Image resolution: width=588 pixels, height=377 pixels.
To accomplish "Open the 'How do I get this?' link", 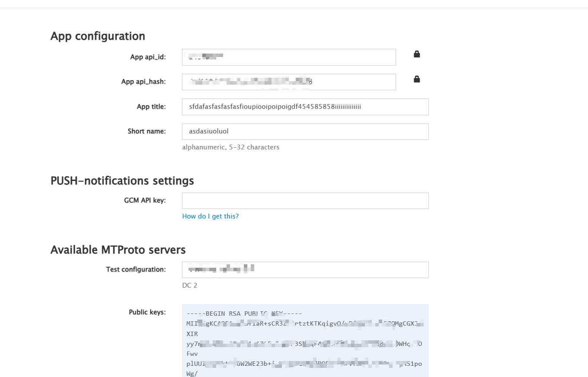I will point(211,216).
